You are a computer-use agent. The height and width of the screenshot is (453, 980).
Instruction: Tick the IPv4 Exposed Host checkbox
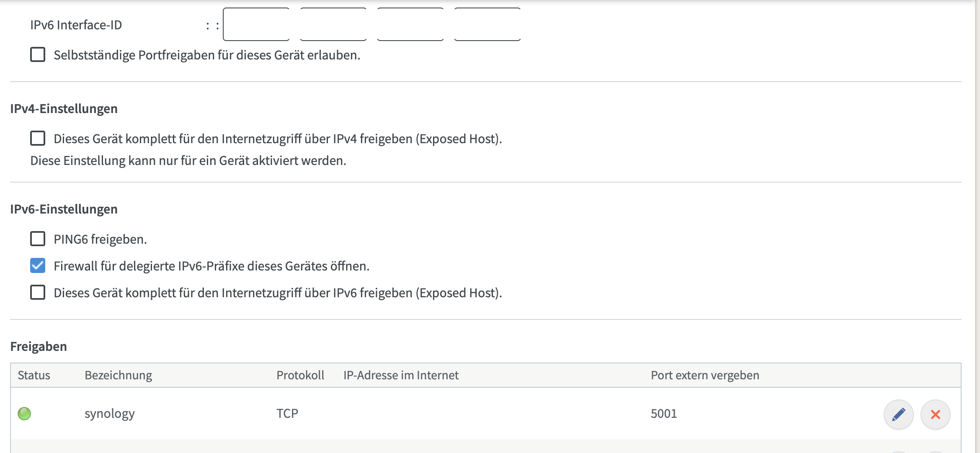[x=38, y=138]
